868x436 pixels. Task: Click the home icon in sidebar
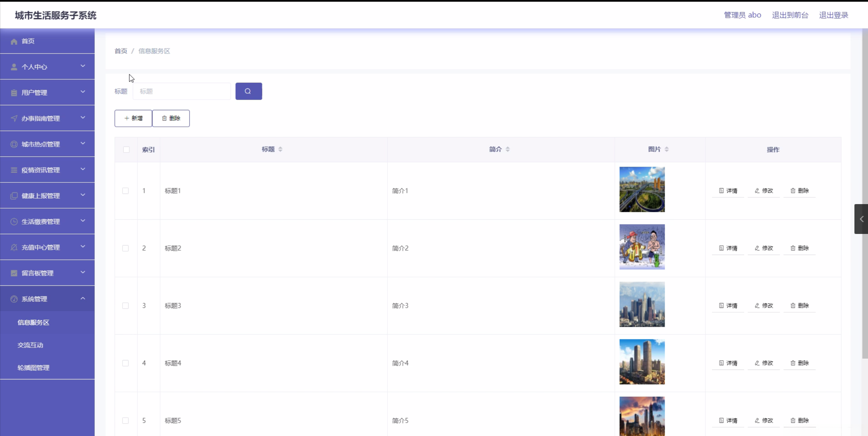click(x=14, y=41)
